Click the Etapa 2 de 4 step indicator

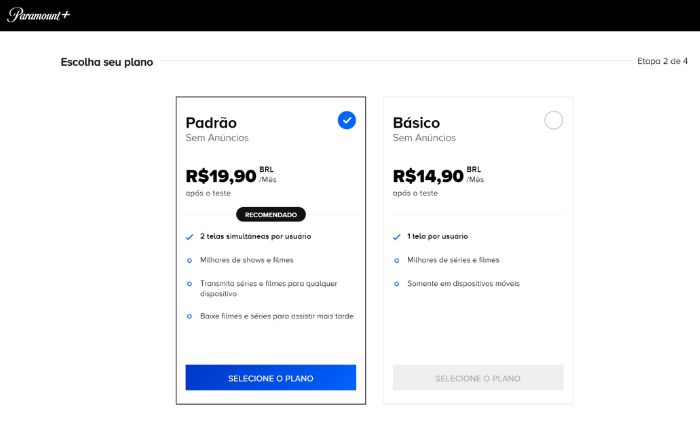click(662, 61)
